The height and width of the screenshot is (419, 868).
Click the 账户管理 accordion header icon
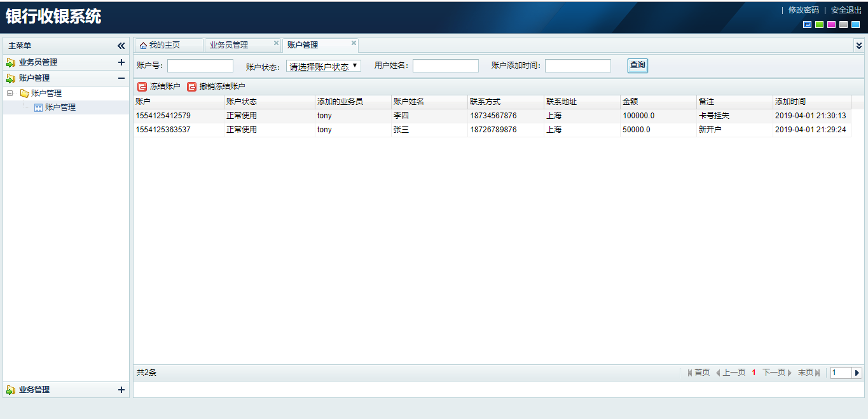point(11,78)
